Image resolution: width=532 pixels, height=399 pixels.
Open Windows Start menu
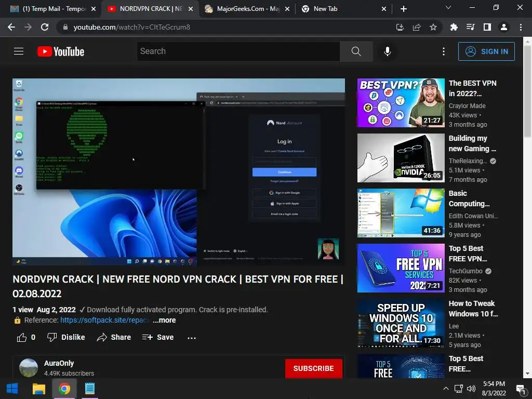12,389
